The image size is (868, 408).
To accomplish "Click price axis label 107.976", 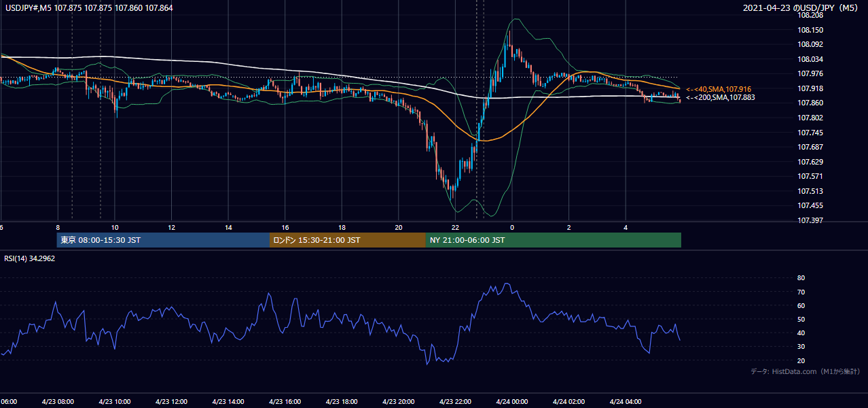I will click(810, 73).
